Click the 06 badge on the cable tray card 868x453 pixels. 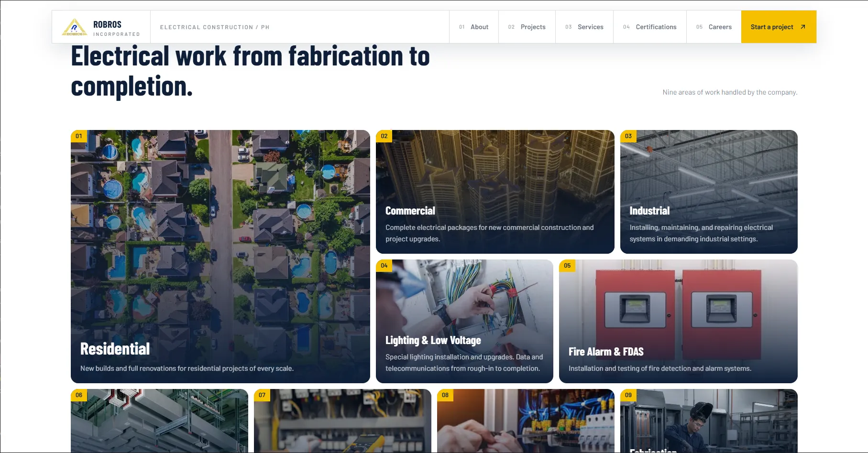pos(79,395)
